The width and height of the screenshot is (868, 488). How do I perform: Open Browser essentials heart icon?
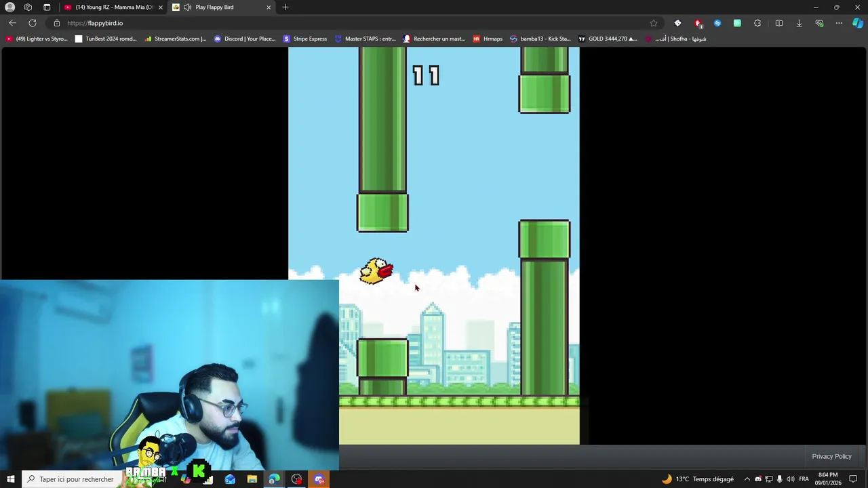click(x=819, y=23)
